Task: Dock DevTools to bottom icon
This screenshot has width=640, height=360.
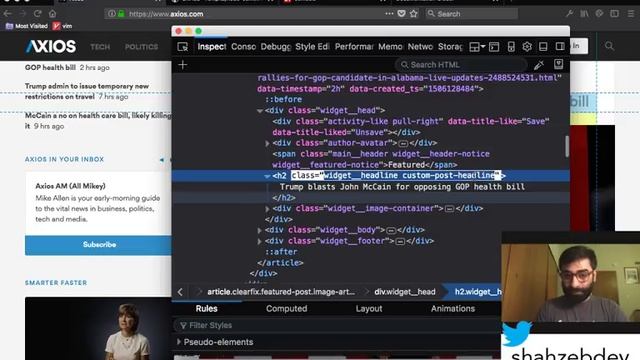Action: coord(543,47)
